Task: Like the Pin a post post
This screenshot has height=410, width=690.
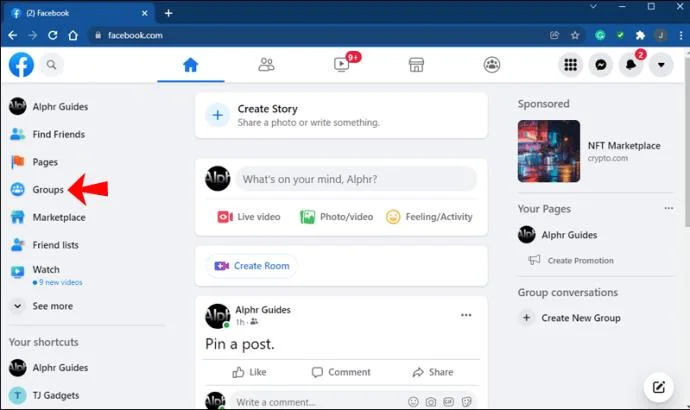Action: pos(249,372)
